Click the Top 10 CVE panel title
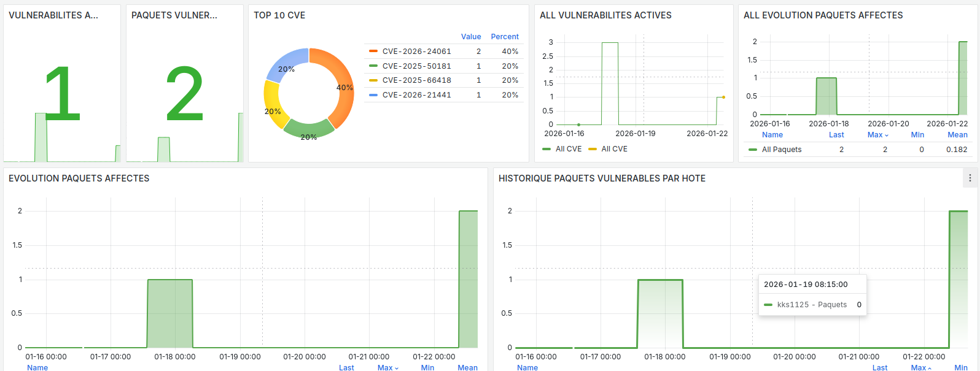980x371 pixels. 279,15
